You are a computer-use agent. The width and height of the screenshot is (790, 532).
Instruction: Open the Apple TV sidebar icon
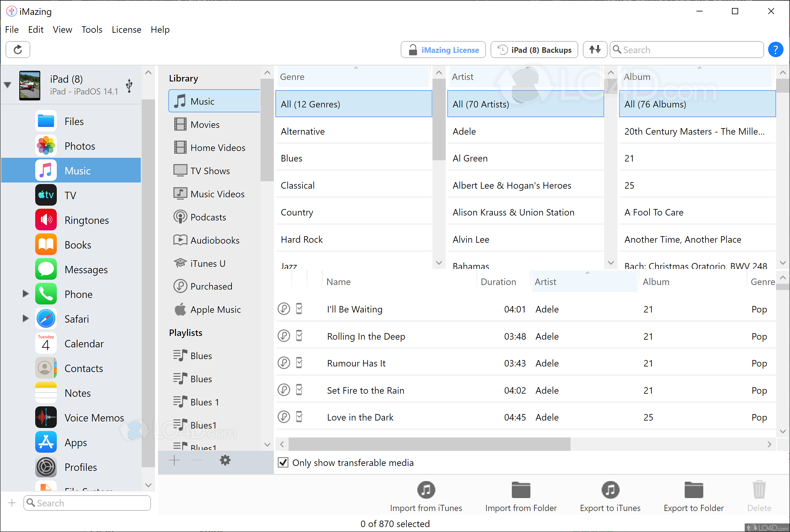(x=46, y=195)
